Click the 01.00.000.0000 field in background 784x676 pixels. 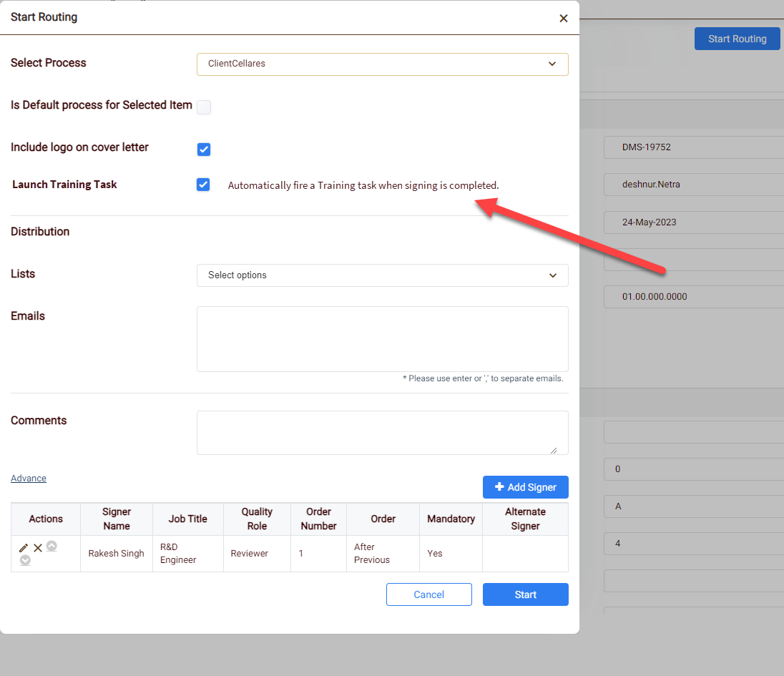(x=693, y=296)
